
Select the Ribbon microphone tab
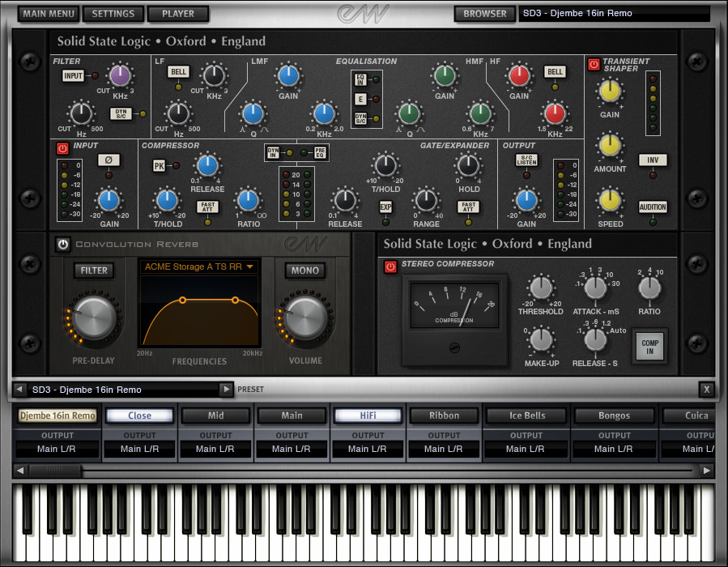click(444, 416)
